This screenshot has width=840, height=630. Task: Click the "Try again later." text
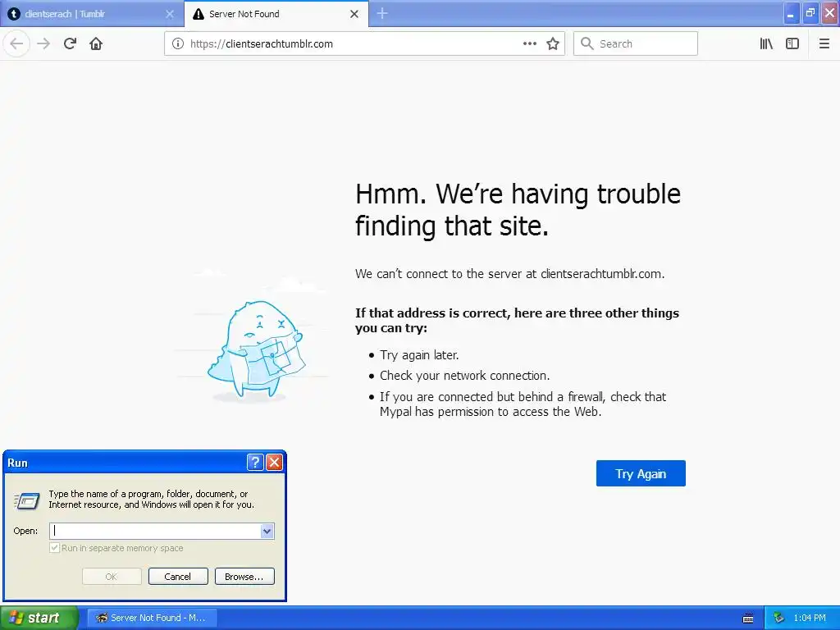point(419,355)
